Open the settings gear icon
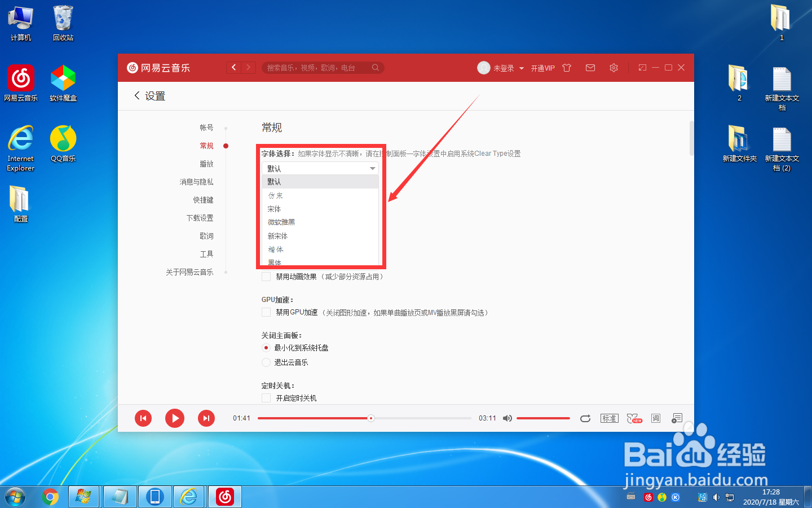Screen dimensions: 812x508 point(614,68)
